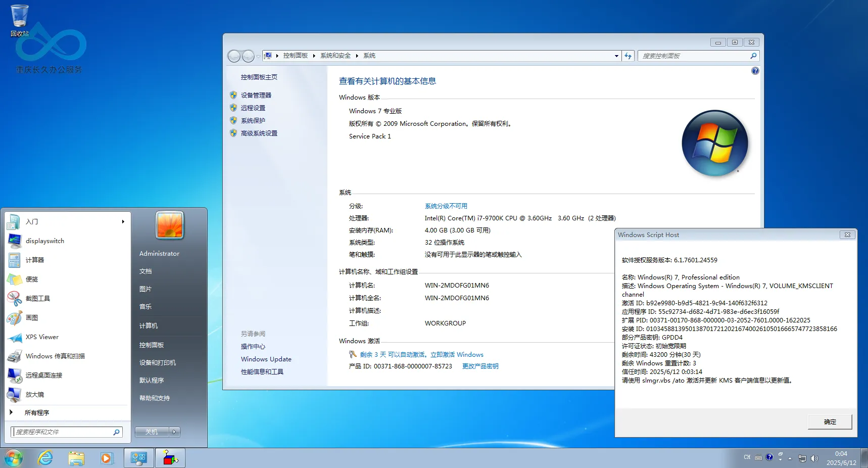This screenshot has height=468, width=868.
Task: Open Windows Media Player taskbar icon
Action: 107,458
